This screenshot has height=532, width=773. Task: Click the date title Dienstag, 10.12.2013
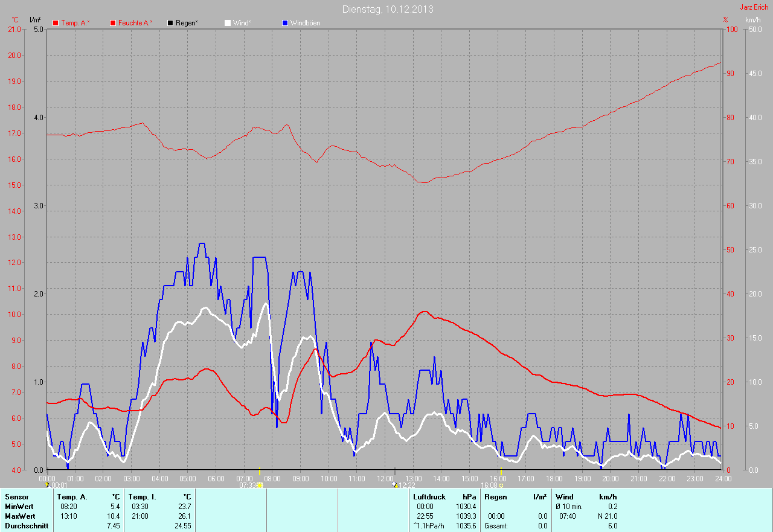coord(387,9)
